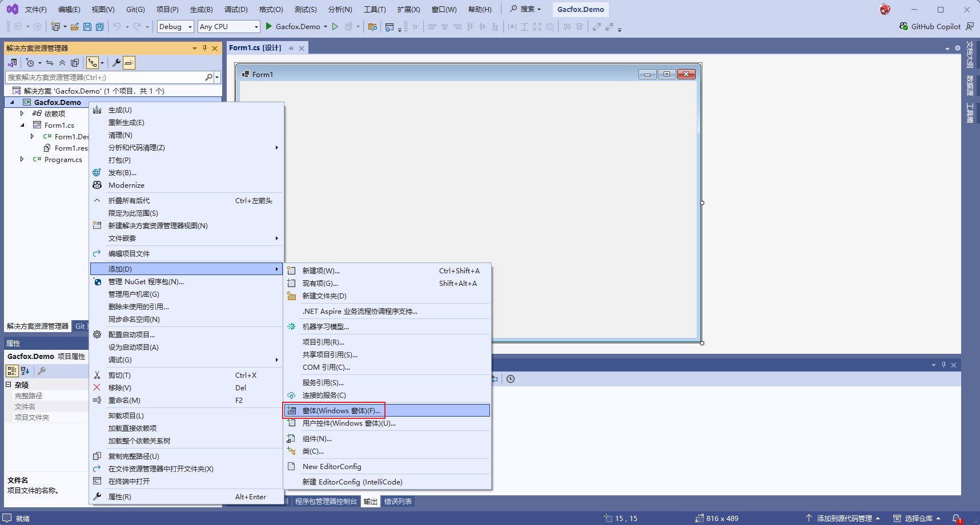Select 用户控件(Windows 窗体)(U)... from submenu
This screenshot has width=980, height=525.
click(x=387, y=423)
